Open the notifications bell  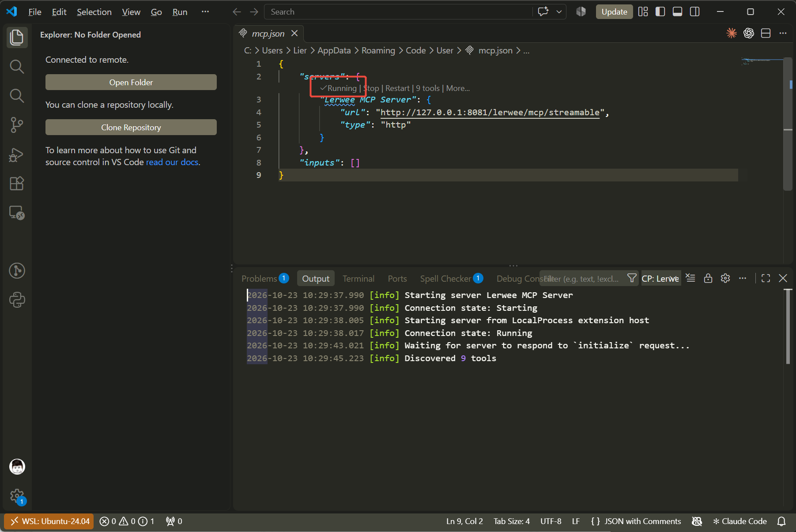[x=781, y=521]
